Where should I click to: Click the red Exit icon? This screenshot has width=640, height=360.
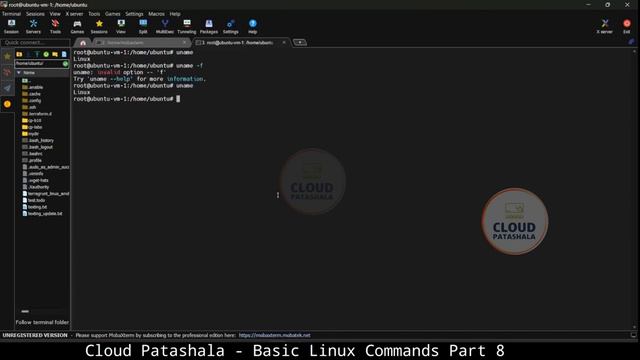click(627, 26)
